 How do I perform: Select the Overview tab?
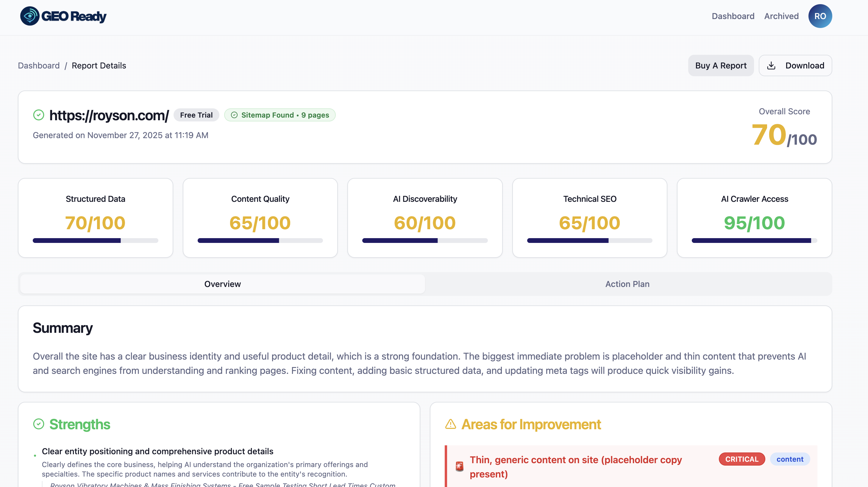pos(222,284)
